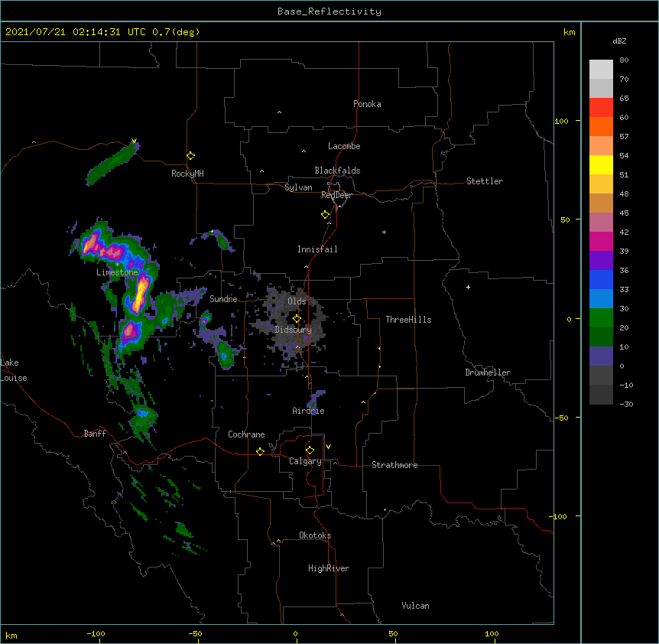Click the white asterisk marker east of Innisfail
The image size is (659, 644).
point(384,232)
